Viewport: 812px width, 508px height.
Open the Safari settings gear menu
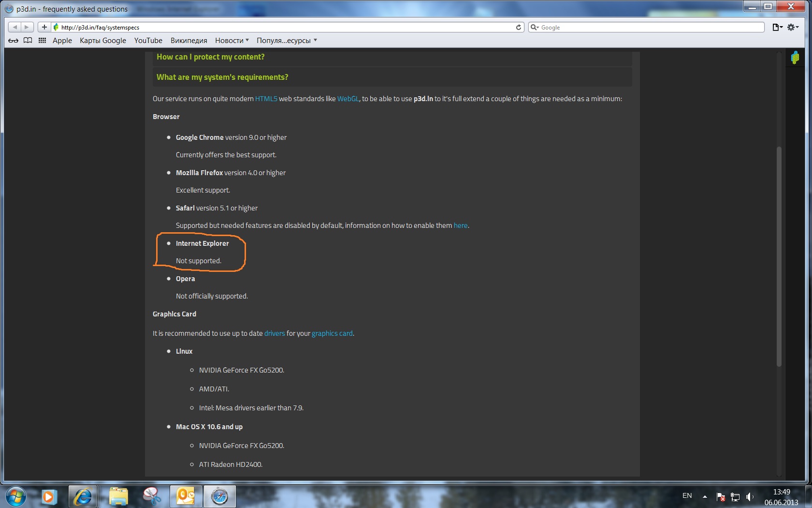coord(793,27)
